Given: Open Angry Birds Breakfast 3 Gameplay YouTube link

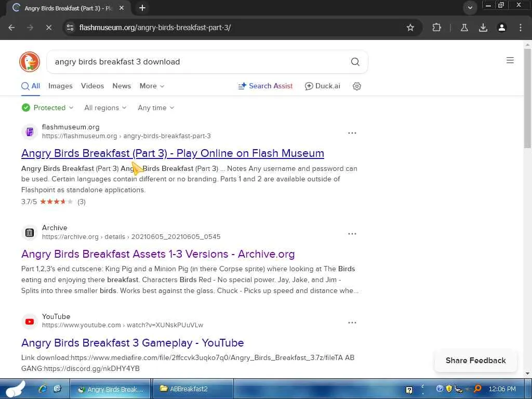Looking at the screenshot, I should (132, 343).
